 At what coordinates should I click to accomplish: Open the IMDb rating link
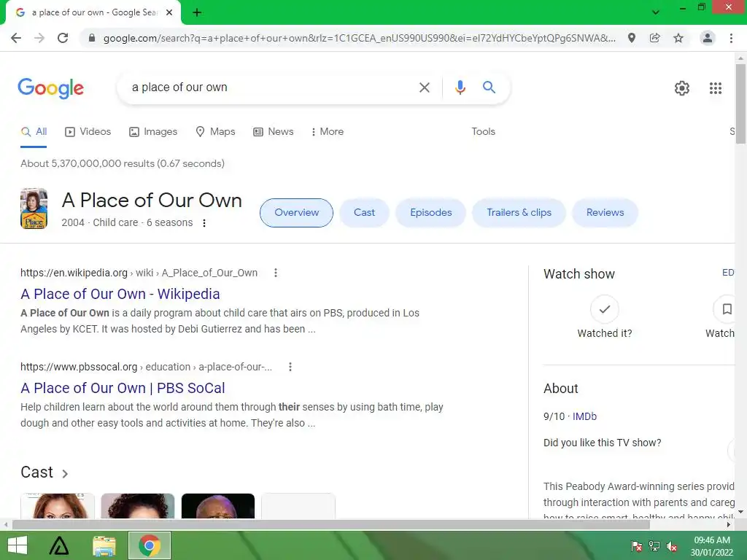(x=584, y=416)
